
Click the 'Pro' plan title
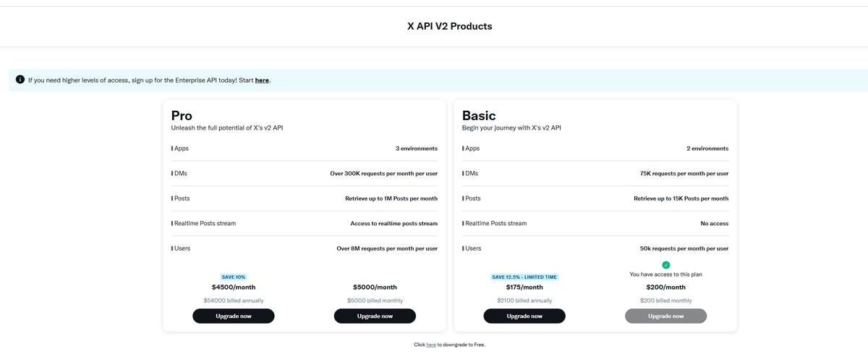182,115
